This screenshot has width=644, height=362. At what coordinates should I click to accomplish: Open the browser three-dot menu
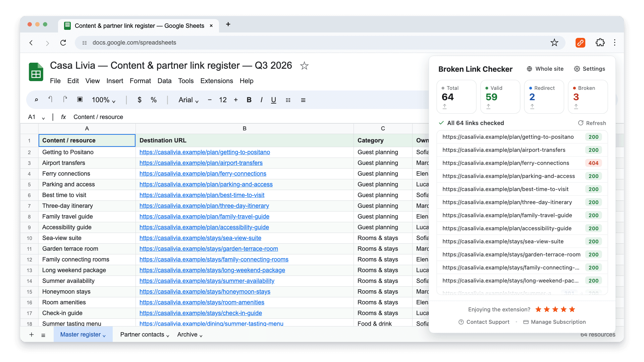tap(614, 43)
